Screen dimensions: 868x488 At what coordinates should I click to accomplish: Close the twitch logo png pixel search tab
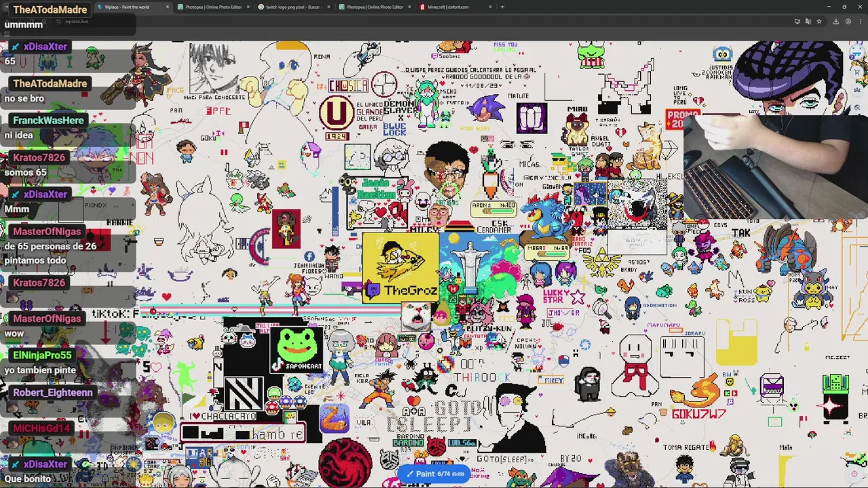pos(329,7)
